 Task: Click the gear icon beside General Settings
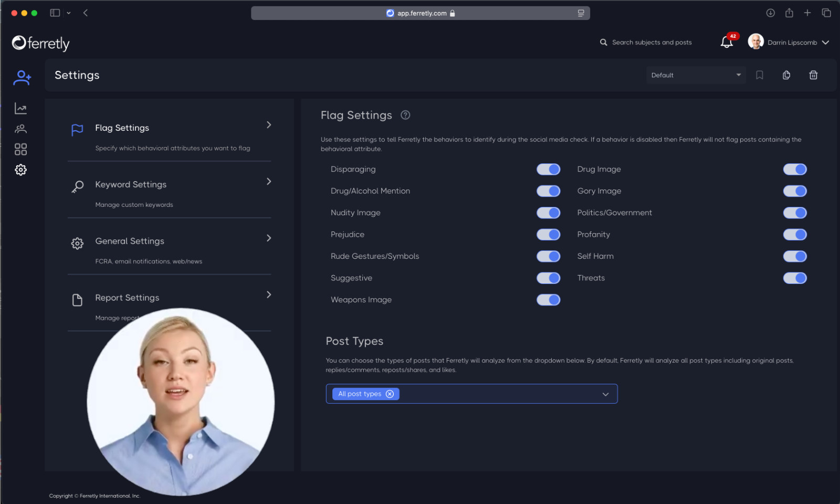click(77, 243)
